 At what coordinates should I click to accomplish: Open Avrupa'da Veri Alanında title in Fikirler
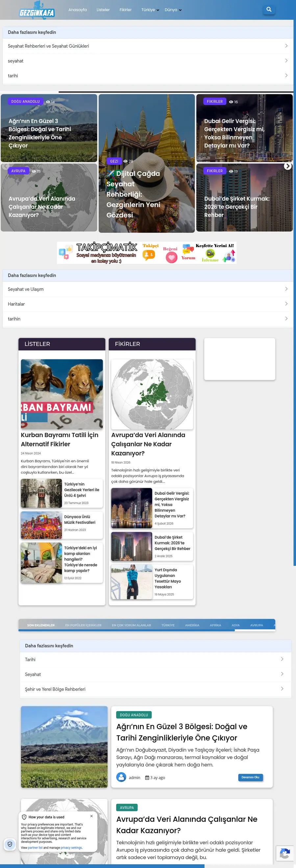(148, 444)
